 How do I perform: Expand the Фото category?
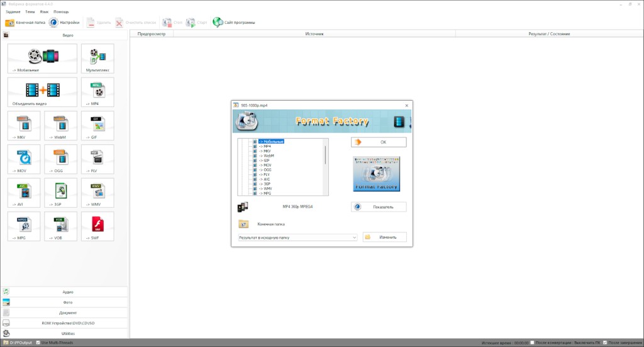pos(65,302)
